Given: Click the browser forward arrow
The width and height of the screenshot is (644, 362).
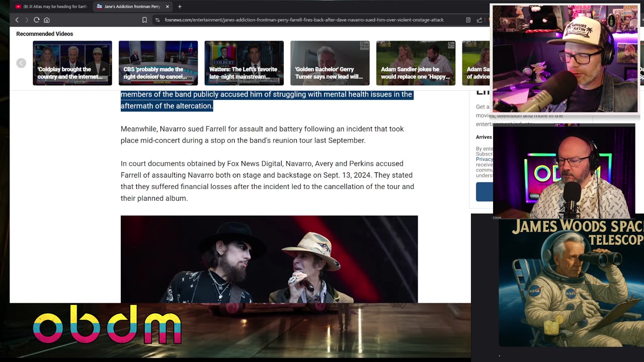Looking at the screenshot, I should 27,20.
